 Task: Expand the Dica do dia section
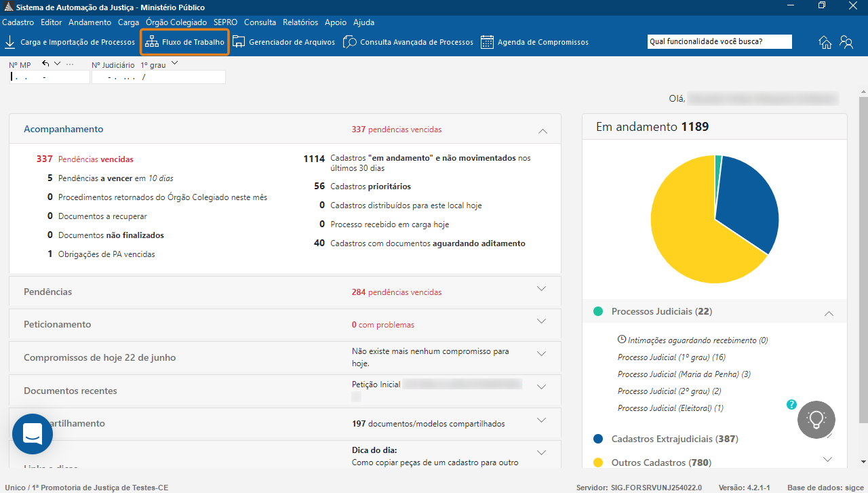pos(541,452)
